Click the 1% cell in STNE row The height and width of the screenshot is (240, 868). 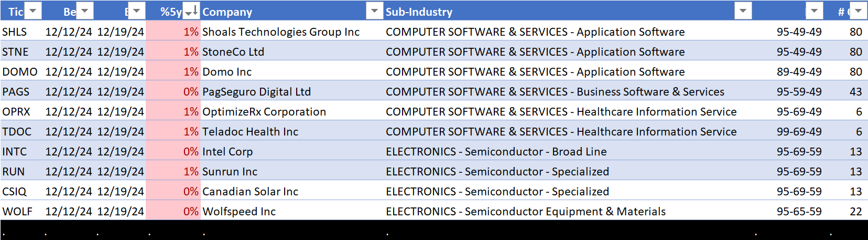191,51
